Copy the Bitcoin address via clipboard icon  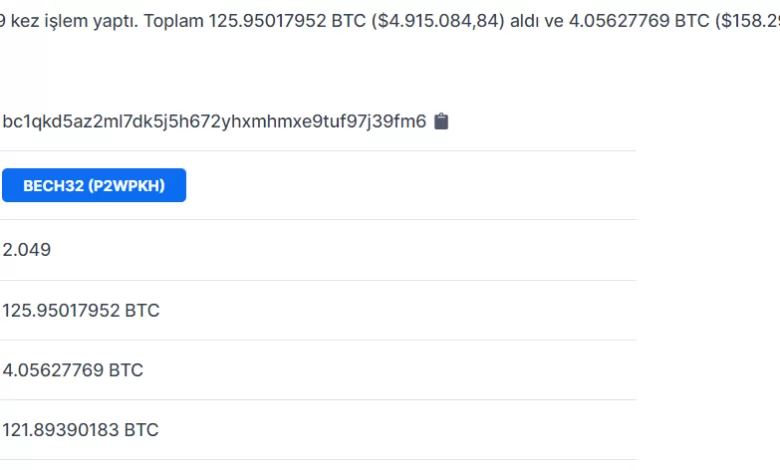[441, 122]
